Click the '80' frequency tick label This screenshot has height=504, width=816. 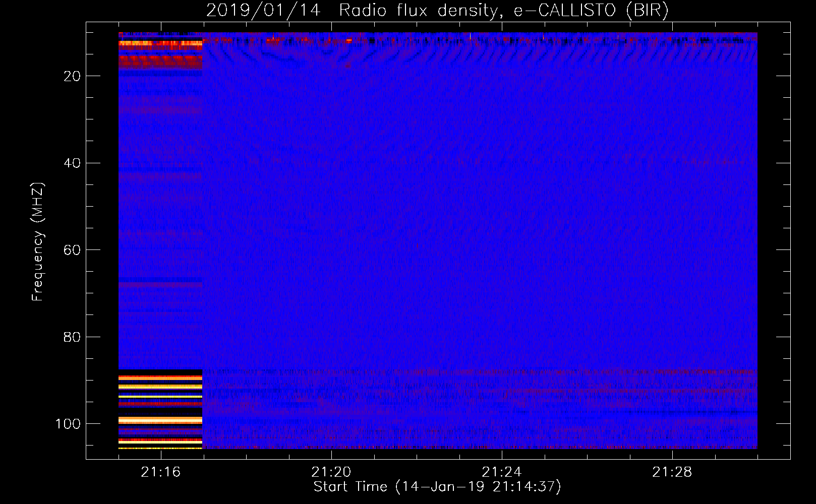pyautogui.click(x=72, y=337)
